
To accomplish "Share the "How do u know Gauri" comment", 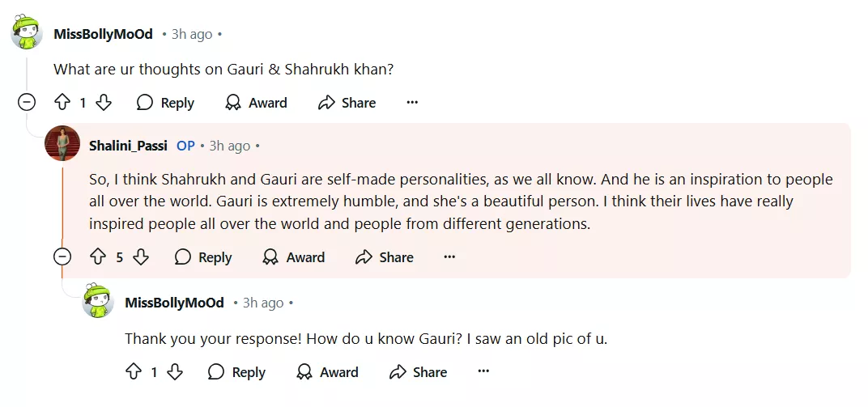I will point(419,372).
